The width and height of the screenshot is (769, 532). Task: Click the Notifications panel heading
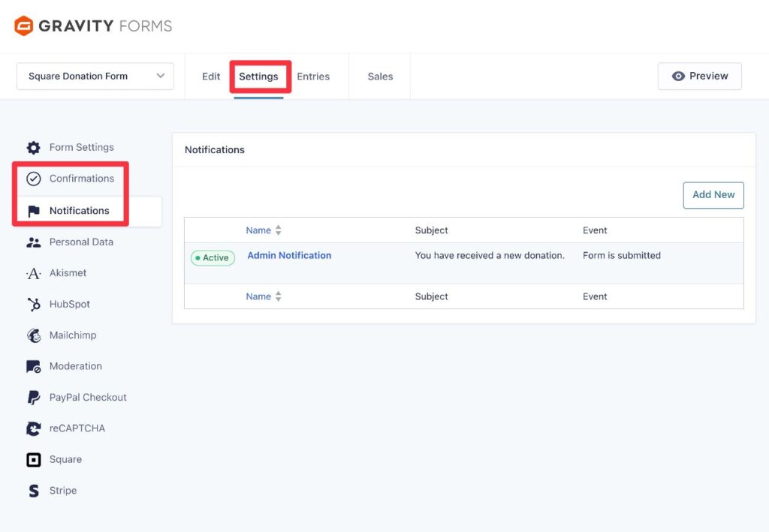[214, 150]
